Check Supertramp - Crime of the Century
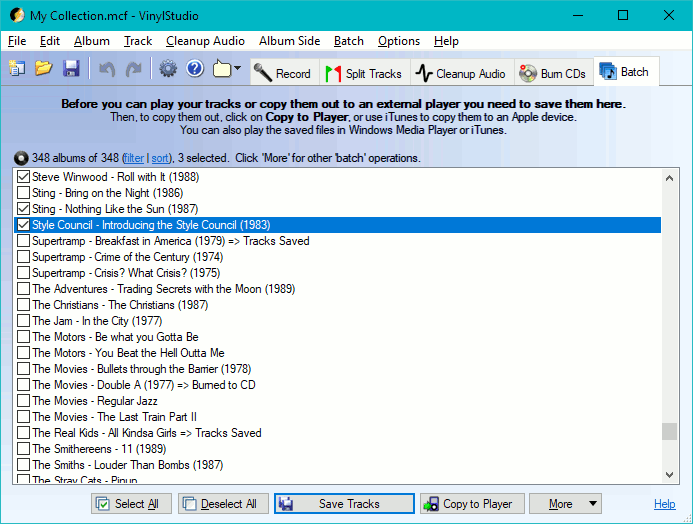 click(23, 257)
